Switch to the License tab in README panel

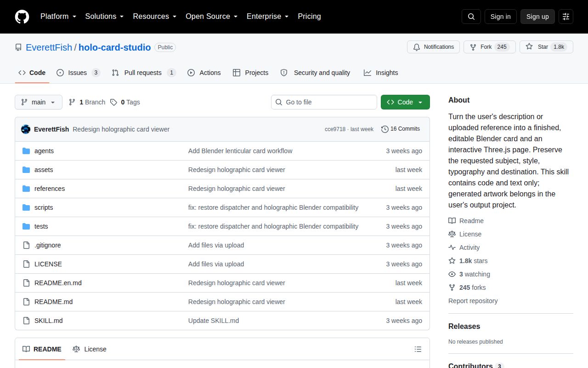click(90, 349)
